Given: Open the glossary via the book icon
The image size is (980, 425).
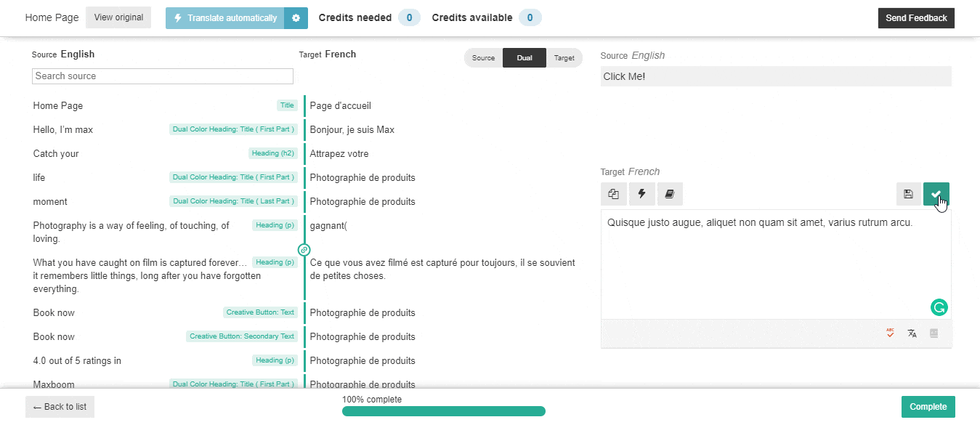Looking at the screenshot, I should 669,194.
